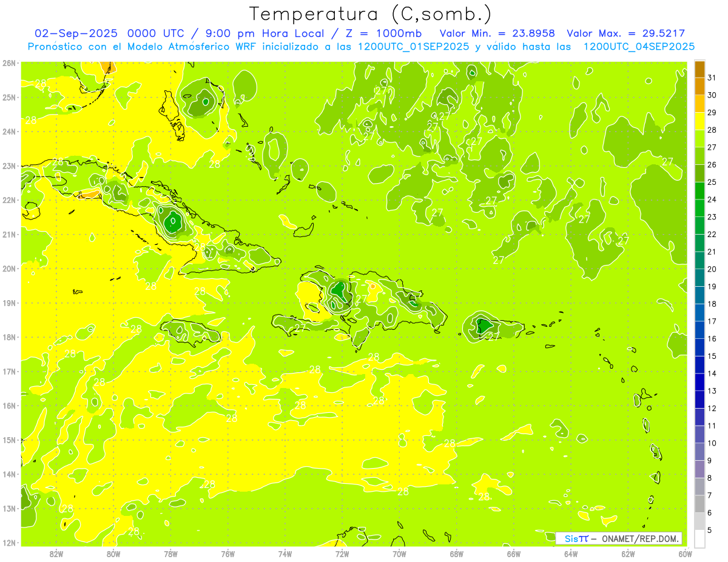Screen dimensions: 728x562
Task: Click the "22N" latitude axis label
Action: coord(9,200)
